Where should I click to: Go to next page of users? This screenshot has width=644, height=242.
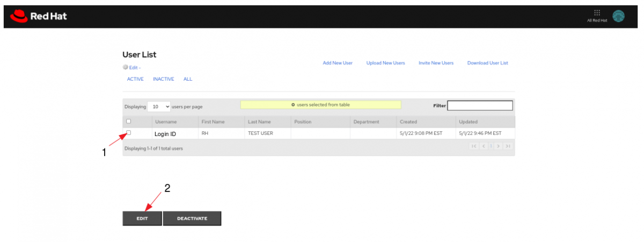point(499,146)
